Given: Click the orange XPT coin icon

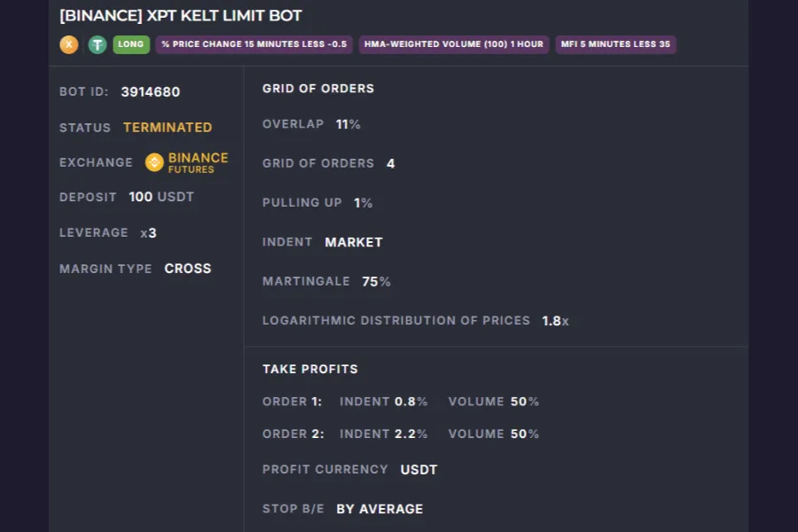Looking at the screenshot, I should tap(68, 44).
